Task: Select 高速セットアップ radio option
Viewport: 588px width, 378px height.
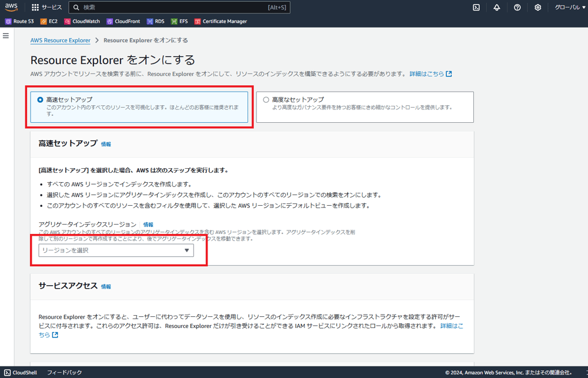Action: coord(41,100)
